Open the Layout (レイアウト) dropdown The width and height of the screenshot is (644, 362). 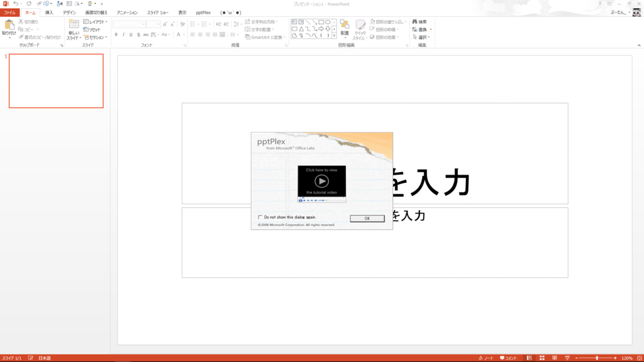click(x=96, y=22)
